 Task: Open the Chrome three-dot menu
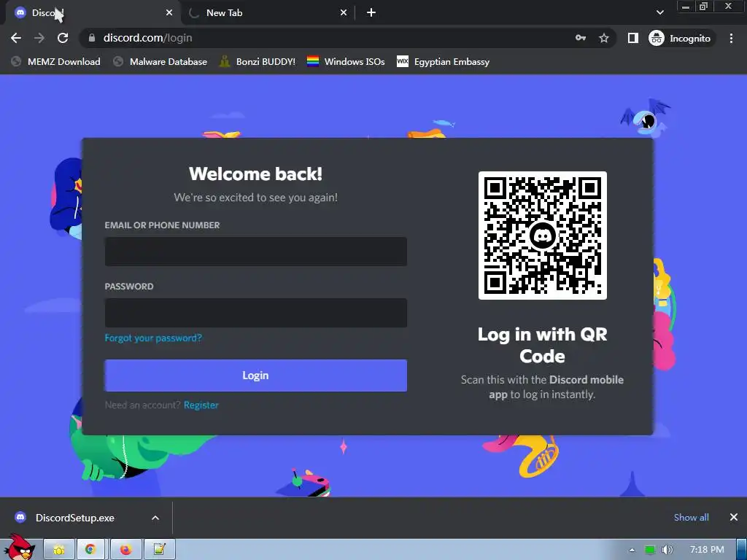731,38
